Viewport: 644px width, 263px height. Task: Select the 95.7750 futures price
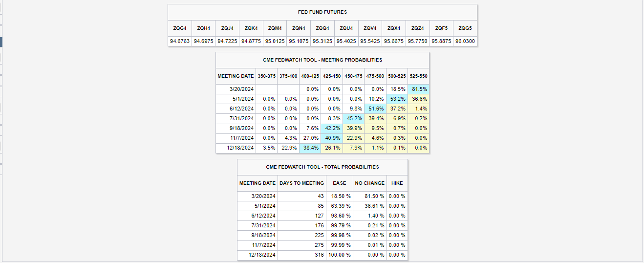[417, 41]
